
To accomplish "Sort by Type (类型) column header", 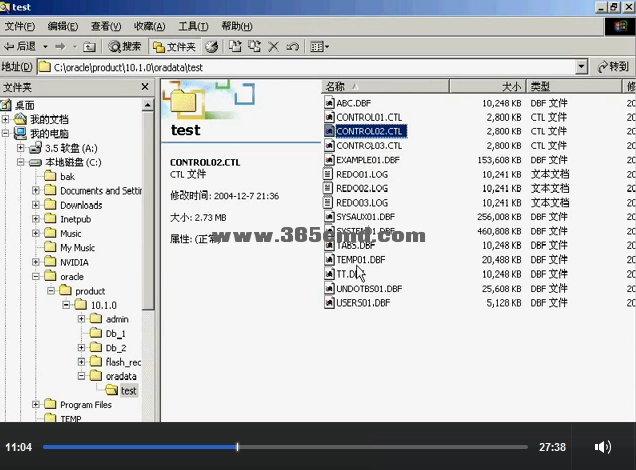I will (574, 86).
